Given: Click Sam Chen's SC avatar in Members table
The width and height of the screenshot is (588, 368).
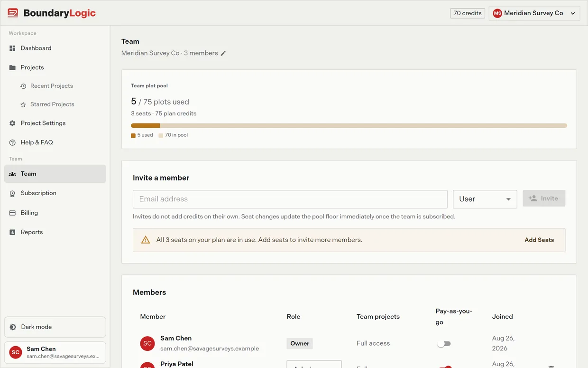Looking at the screenshot, I should [147, 343].
